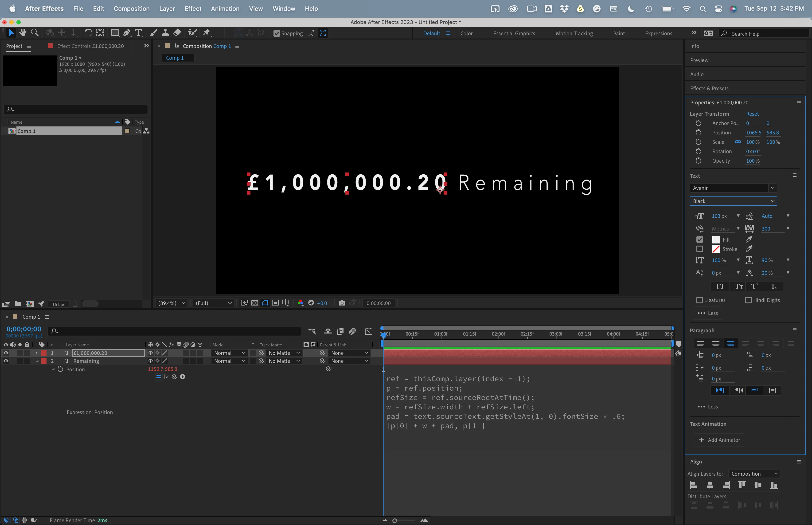Image resolution: width=812 pixels, height=525 pixels.
Task: Select the Rotation tool
Action: point(88,33)
